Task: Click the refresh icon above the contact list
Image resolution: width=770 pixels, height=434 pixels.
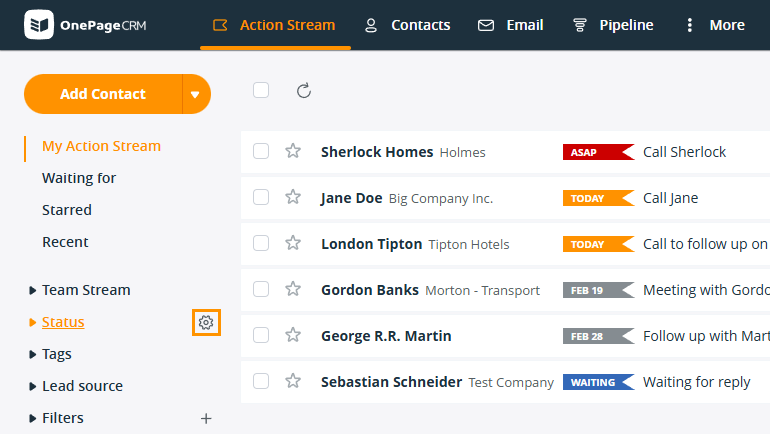Action: pyautogui.click(x=304, y=91)
